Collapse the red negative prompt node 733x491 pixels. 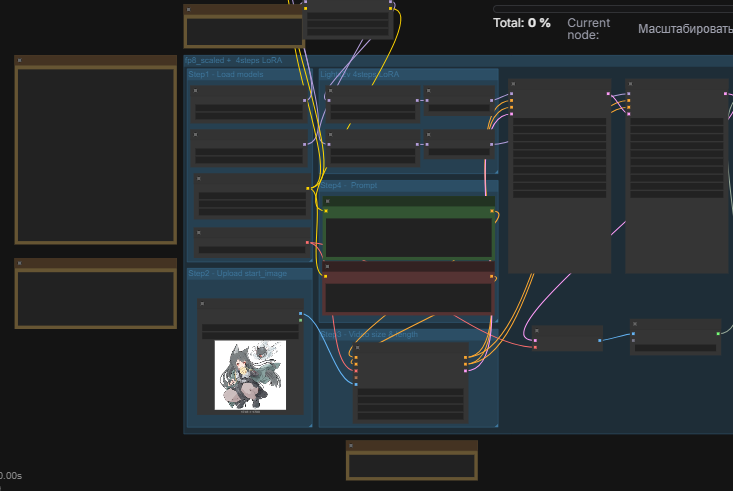328,267
